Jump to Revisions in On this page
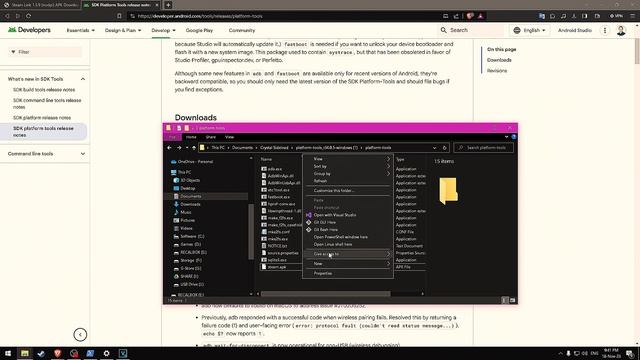 pos(497,71)
